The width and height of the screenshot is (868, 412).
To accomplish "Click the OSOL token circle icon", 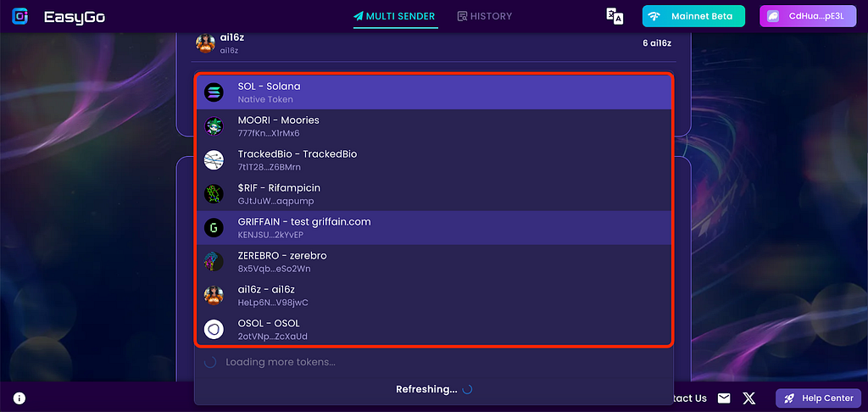I will (x=214, y=329).
